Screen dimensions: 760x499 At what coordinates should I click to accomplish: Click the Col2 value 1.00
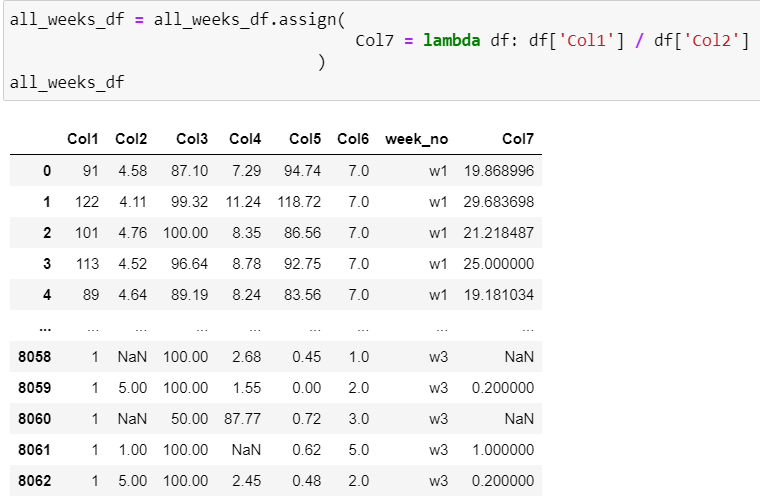click(x=132, y=450)
